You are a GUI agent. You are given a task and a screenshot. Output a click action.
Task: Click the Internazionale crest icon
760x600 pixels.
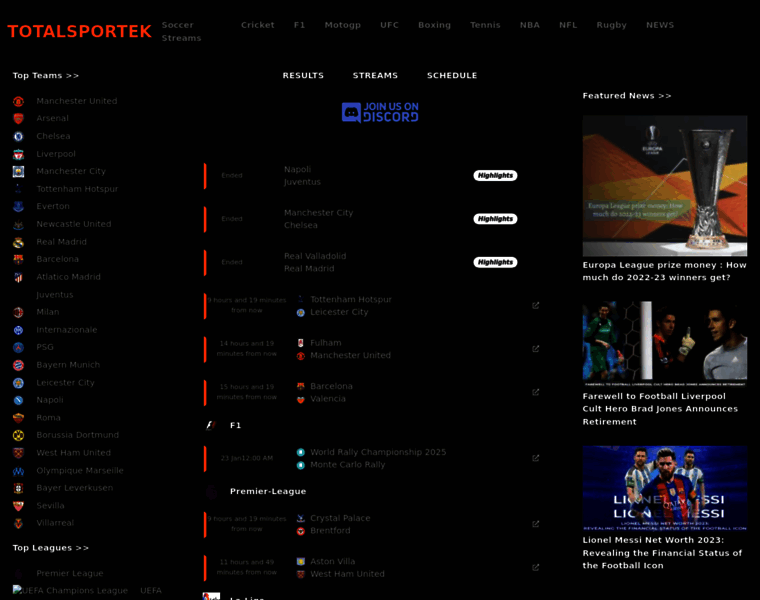(x=18, y=330)
